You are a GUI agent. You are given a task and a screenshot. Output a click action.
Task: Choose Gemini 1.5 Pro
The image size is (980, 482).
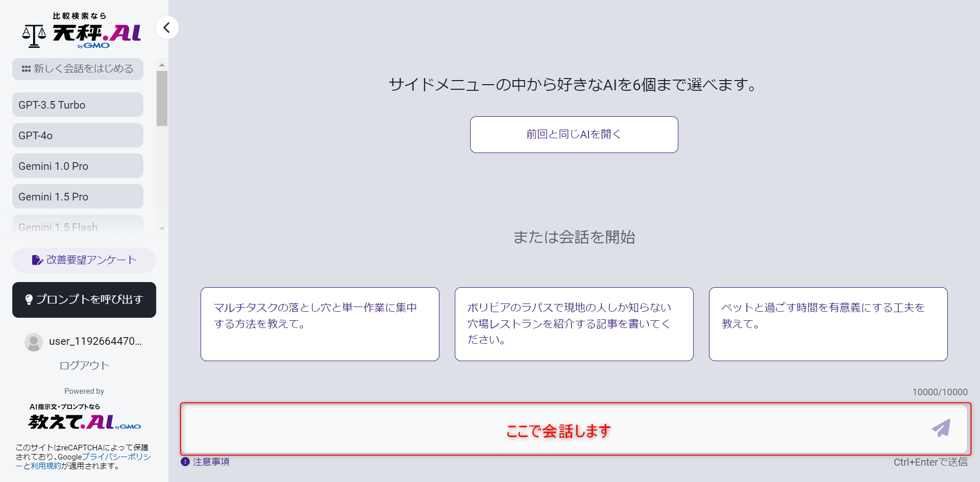[78, 196]
